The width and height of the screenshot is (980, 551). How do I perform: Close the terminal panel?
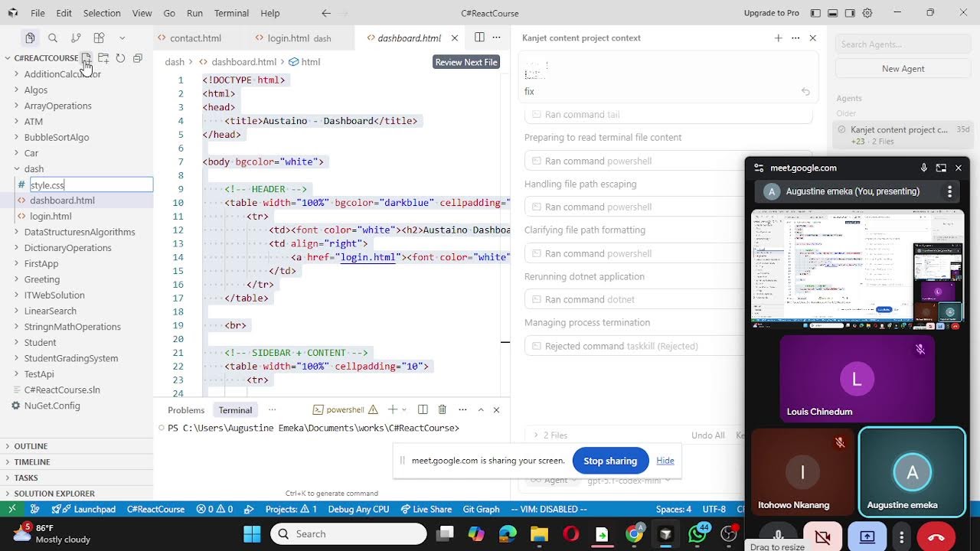pos(496,409)
